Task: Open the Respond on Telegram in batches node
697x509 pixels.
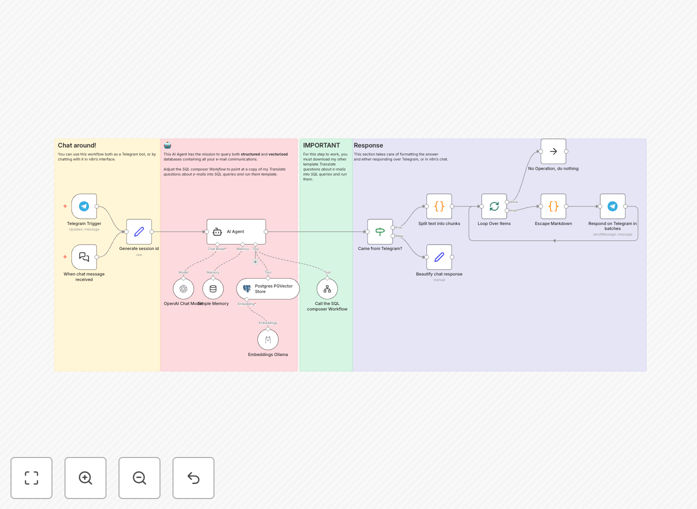Action: coord(613,206)
